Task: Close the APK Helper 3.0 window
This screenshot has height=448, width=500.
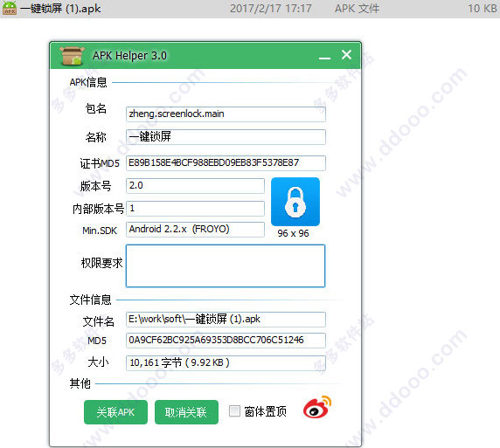Action: coord(346,55)
